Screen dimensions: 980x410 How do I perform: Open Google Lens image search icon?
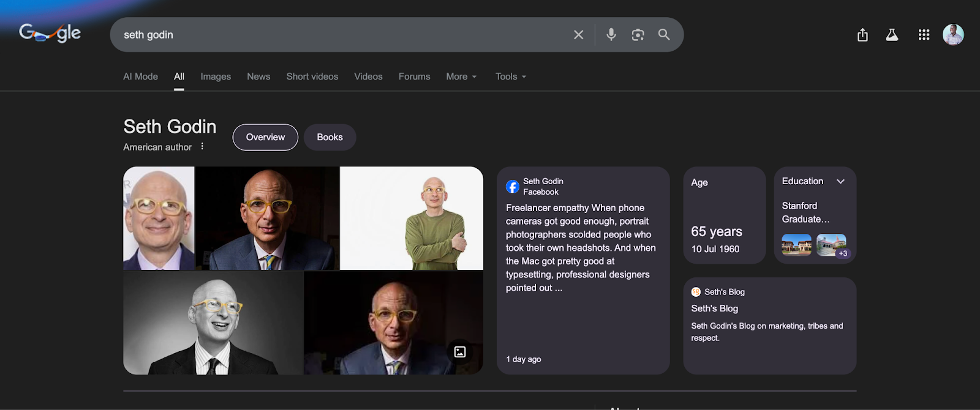pos(638,35)
